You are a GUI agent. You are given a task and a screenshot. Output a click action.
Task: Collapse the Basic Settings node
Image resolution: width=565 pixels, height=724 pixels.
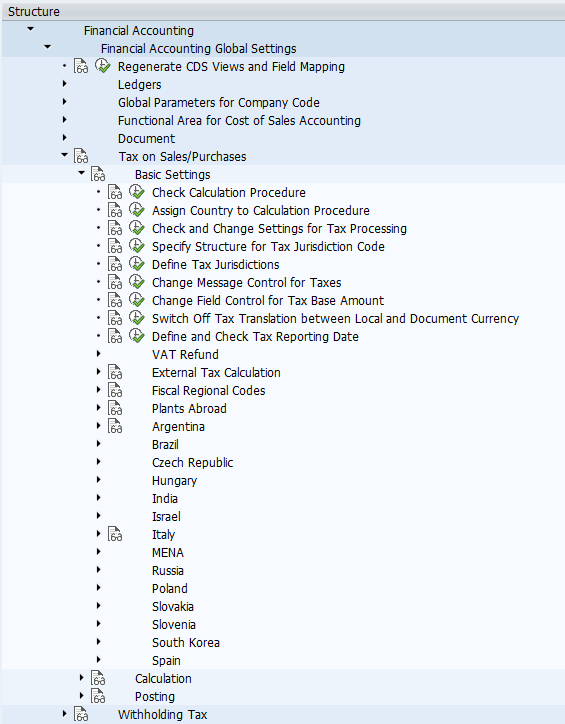82,174
